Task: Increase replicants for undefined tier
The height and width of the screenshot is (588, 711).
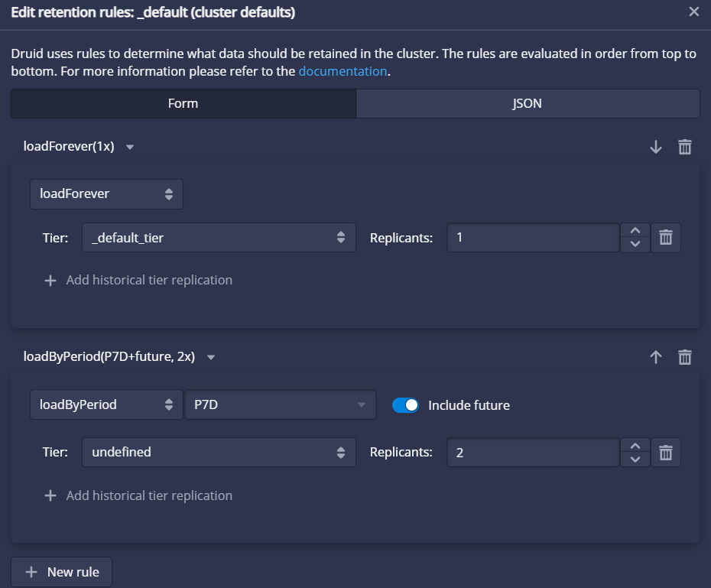Action: tap(635, 446)
